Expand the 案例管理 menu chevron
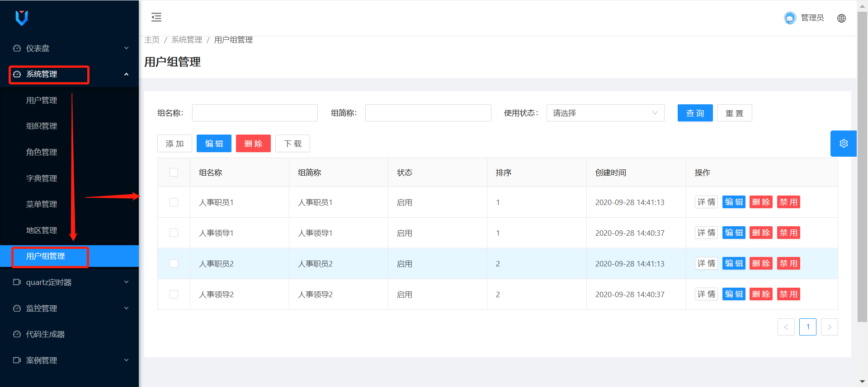The image size is (868, 387). click(127, 360)
